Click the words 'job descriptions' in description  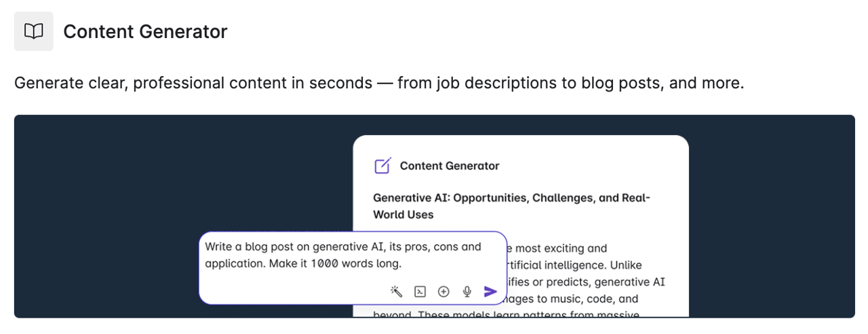tap(496, 83)
